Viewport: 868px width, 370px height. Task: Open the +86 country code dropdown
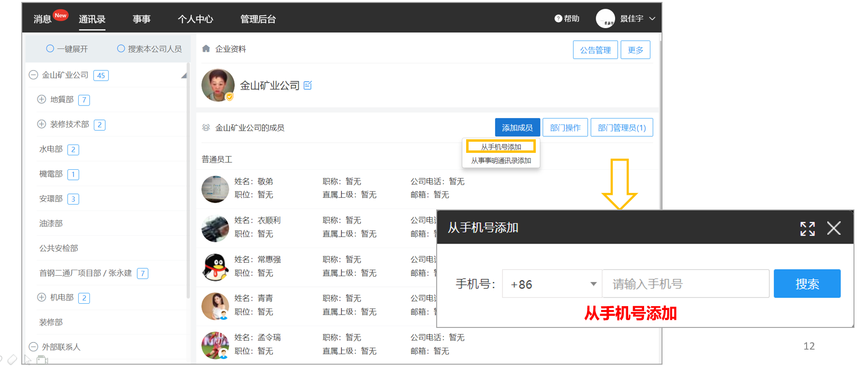pyautogui.click(x=552, y=284)
